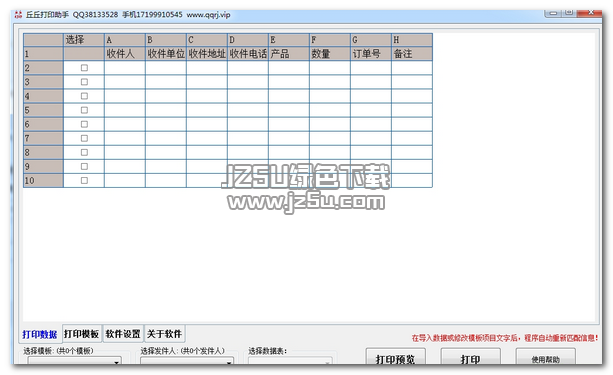Click the 收件人 header cell
Image resolution: width=613 pixels, height=375 pixels.
coord(125,54)
